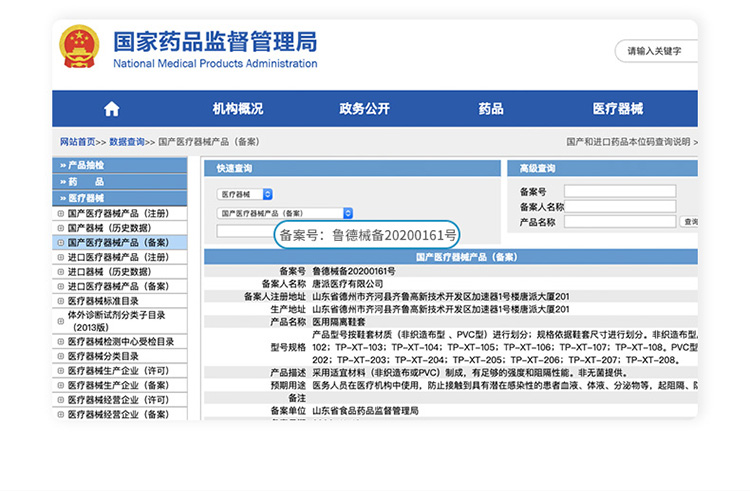Click plus icon beside 国产医疗器械产品（注册）
Viewport: 750px width, 491px height.
(61, 213)
